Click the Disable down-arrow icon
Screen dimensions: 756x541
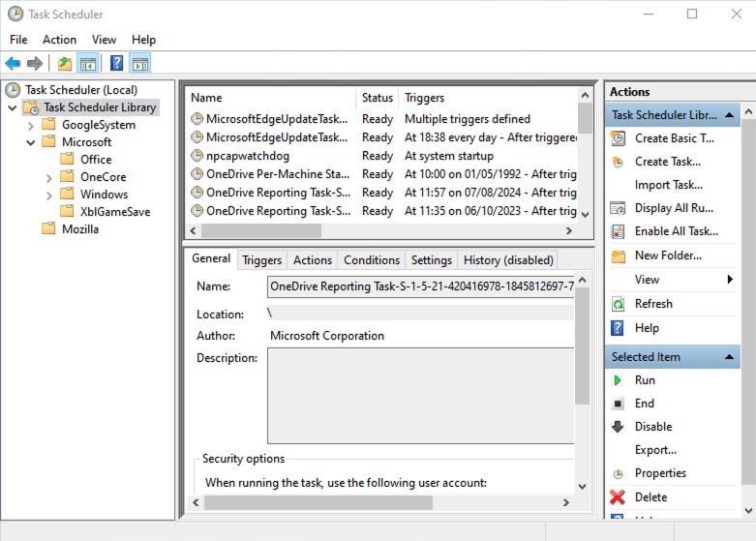(x=618, y=427)
